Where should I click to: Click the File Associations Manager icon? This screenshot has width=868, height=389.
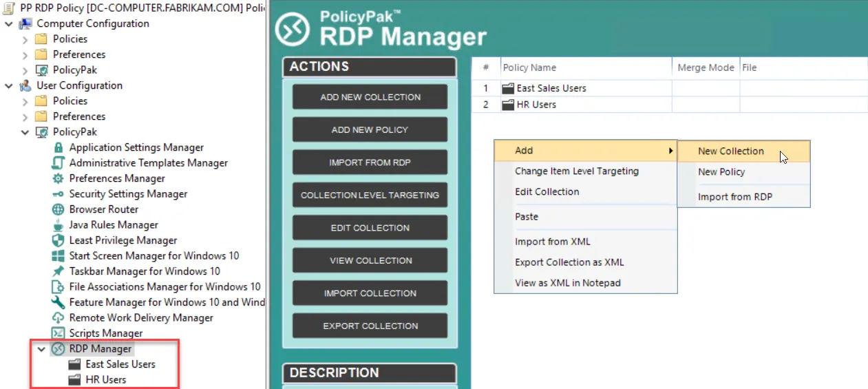59,287
